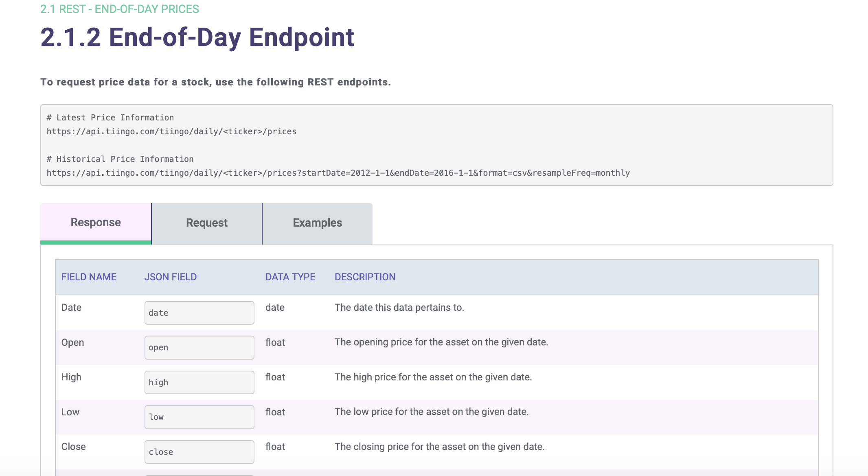Click the DATA TYPE column header
Viewport: 868px width, 476px height.
(290, 277)
